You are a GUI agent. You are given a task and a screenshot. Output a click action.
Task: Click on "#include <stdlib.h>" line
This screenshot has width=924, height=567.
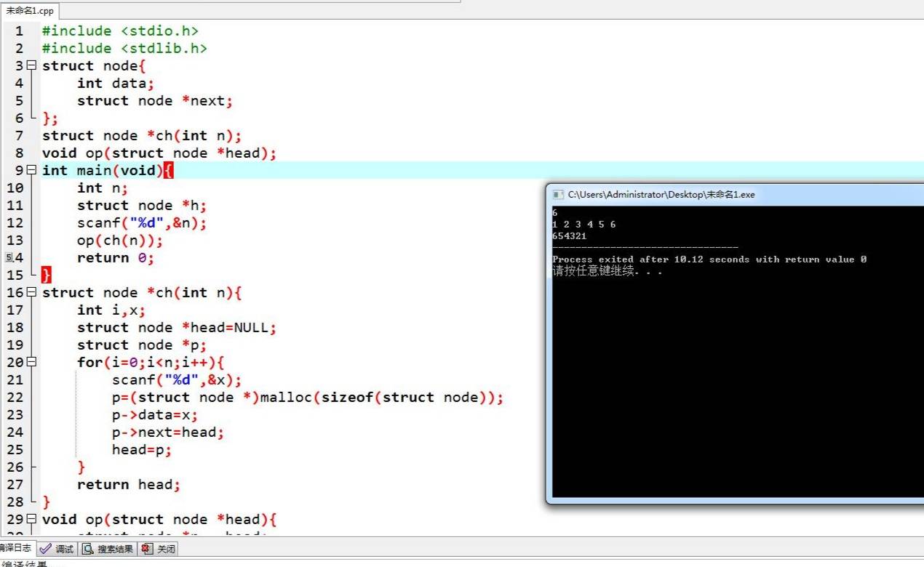[124, 48]
